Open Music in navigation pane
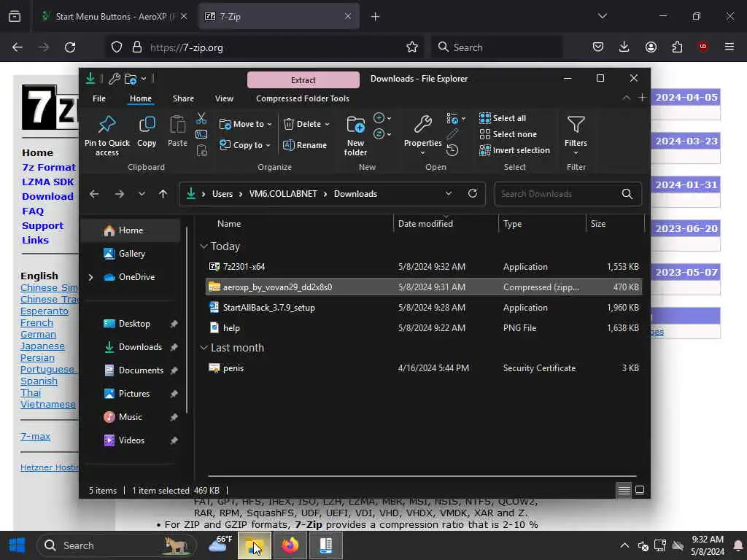This screenshot has height=560, width=747. coord(131,417)
